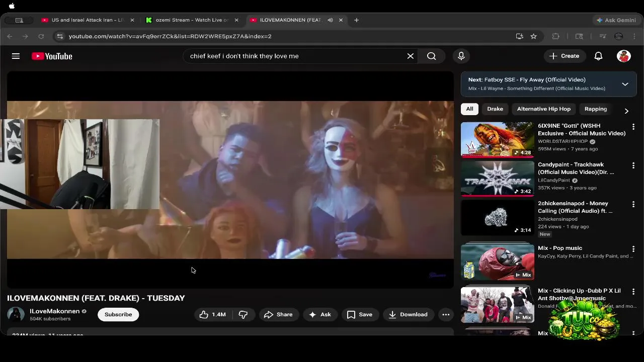Open the Chrome three-dot menu

634,36
